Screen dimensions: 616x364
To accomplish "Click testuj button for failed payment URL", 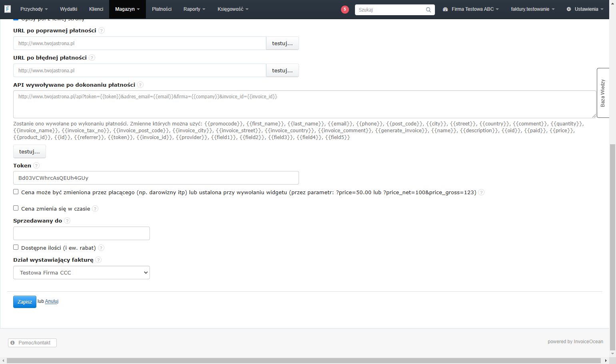I will [x=283, y=70].
